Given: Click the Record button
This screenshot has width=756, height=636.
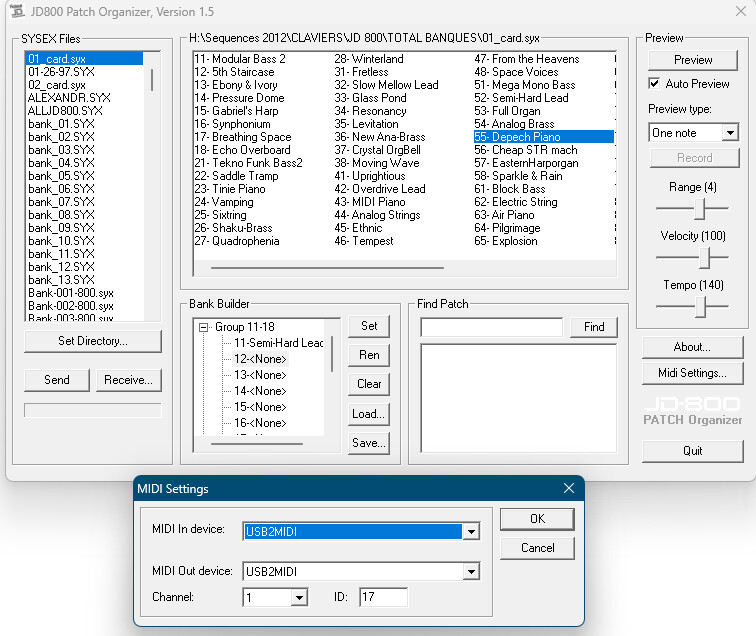Looking at the screenshot, I should pos(694,158).
